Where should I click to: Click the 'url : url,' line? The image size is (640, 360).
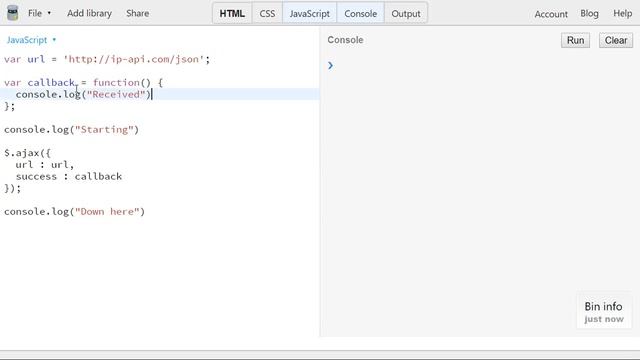coord(45,164)
